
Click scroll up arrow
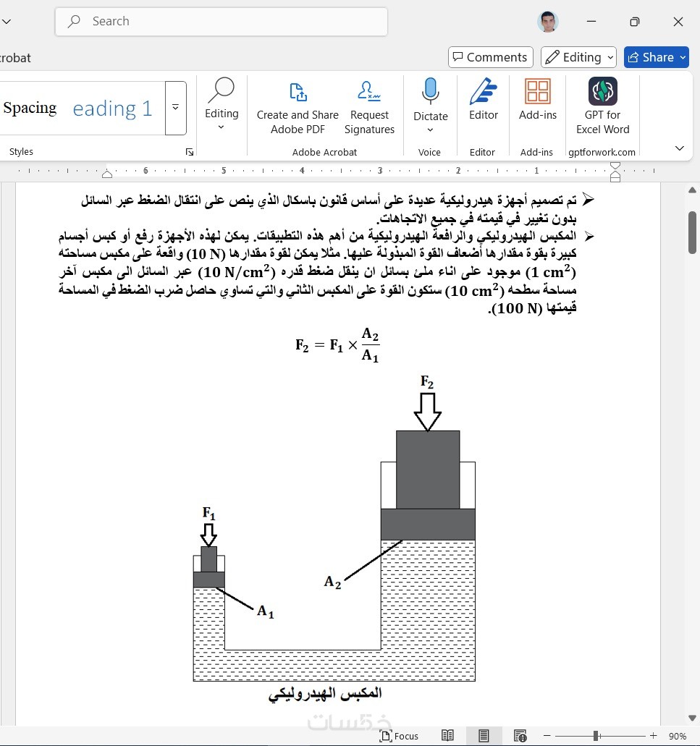point(692,190)
